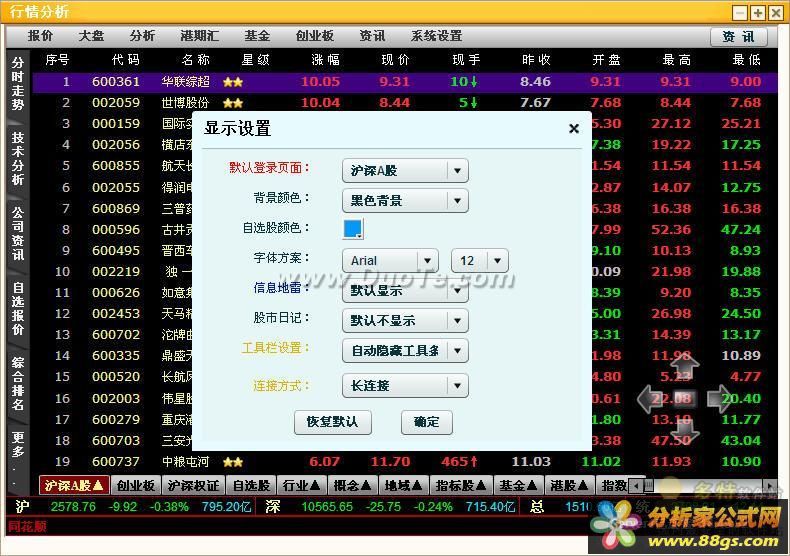Open the Arial font dropdown

(390, 261)
